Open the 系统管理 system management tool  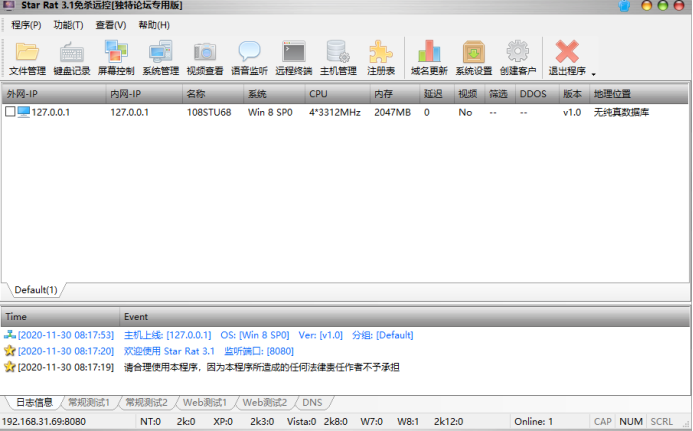tap(160, 58)
